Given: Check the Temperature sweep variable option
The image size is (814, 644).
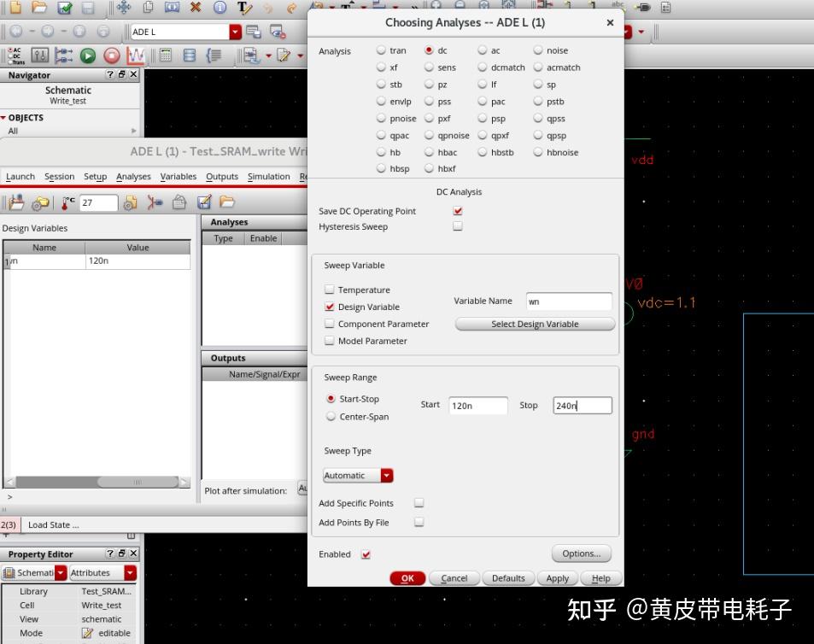Looking at the screenshot, I should pyautogui.click(x=329, y=290).
